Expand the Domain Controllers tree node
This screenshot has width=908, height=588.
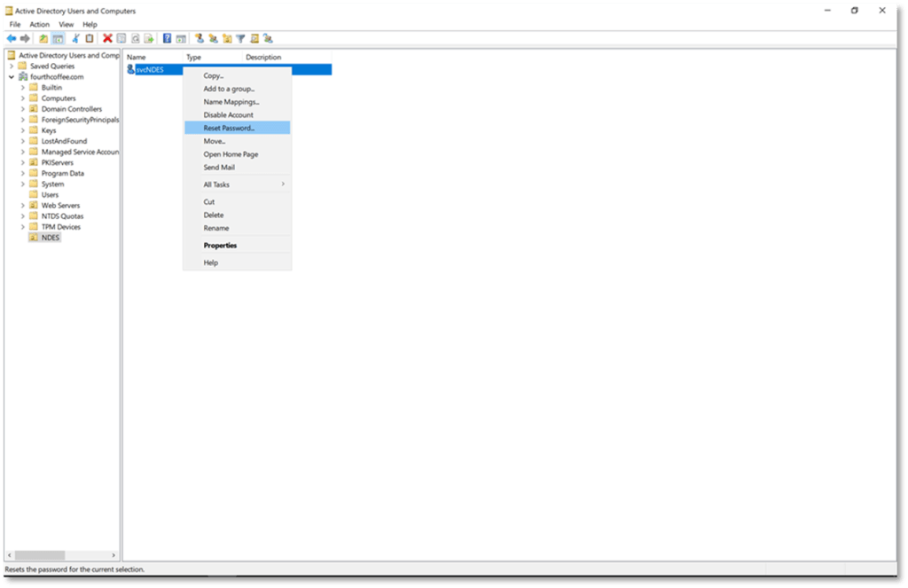22,109
